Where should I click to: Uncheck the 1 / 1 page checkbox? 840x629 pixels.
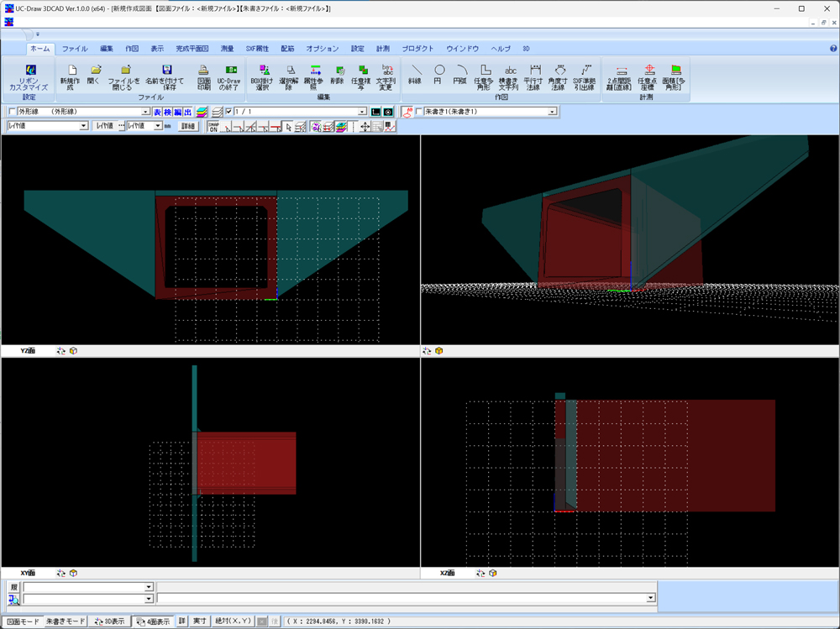(x=228, y=112)
